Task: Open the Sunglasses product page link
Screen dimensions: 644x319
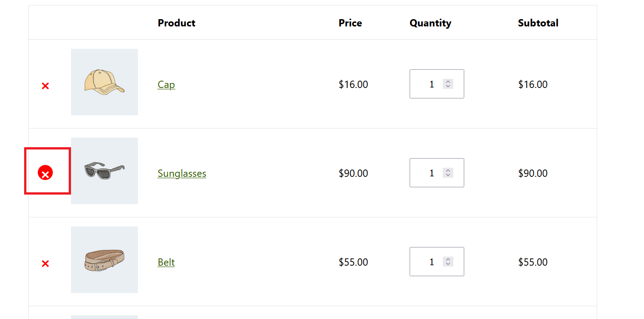Action: click(182, 173)
